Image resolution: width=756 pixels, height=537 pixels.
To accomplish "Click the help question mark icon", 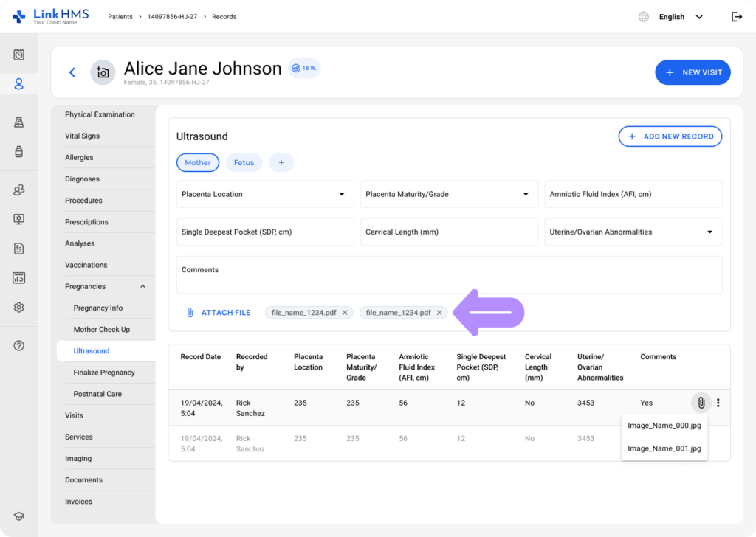I will click(x=19, y=346).
